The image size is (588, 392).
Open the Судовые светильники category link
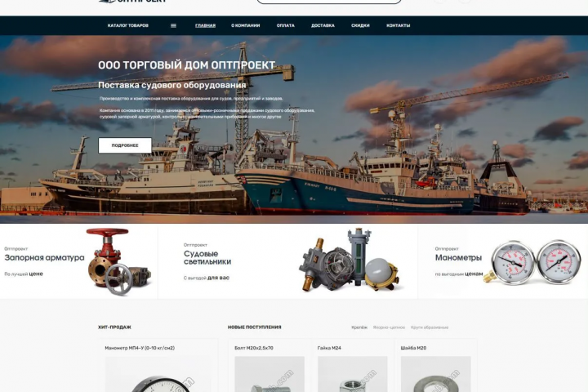[x=207, y=258]
